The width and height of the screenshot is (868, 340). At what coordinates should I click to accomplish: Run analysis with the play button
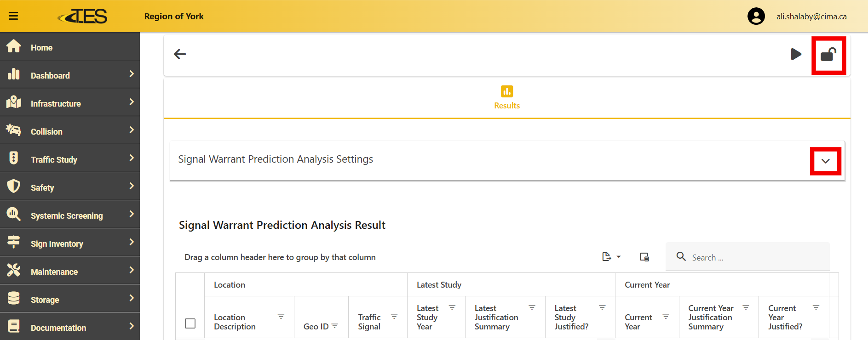796,54
